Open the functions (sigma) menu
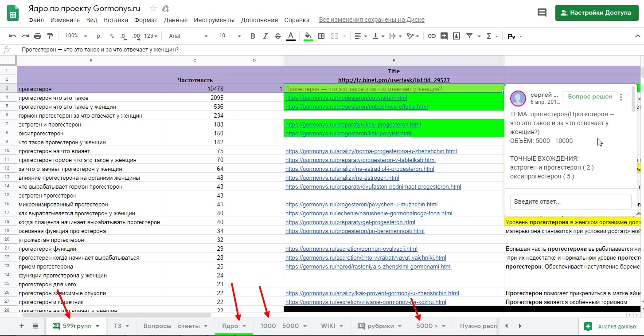The height and width of the screenshot is (336, 644). click(x=492, y=36)
